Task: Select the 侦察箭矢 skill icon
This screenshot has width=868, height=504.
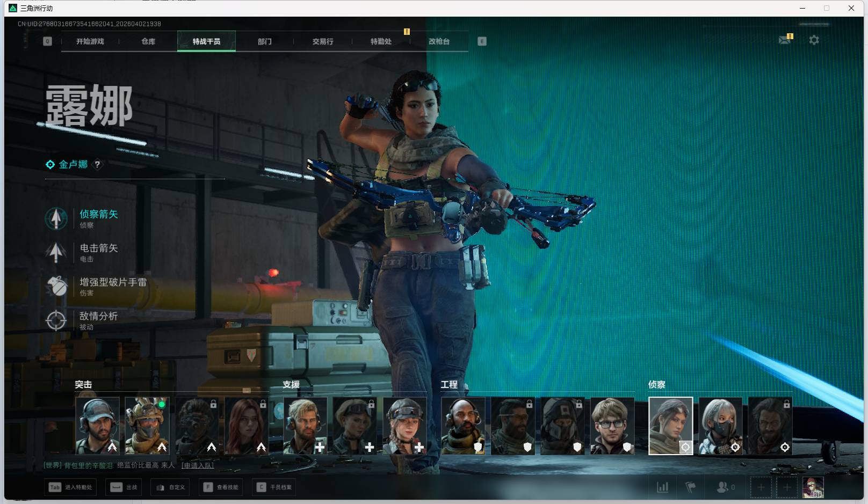Action: pyautogui.click(x=56, y=218)
